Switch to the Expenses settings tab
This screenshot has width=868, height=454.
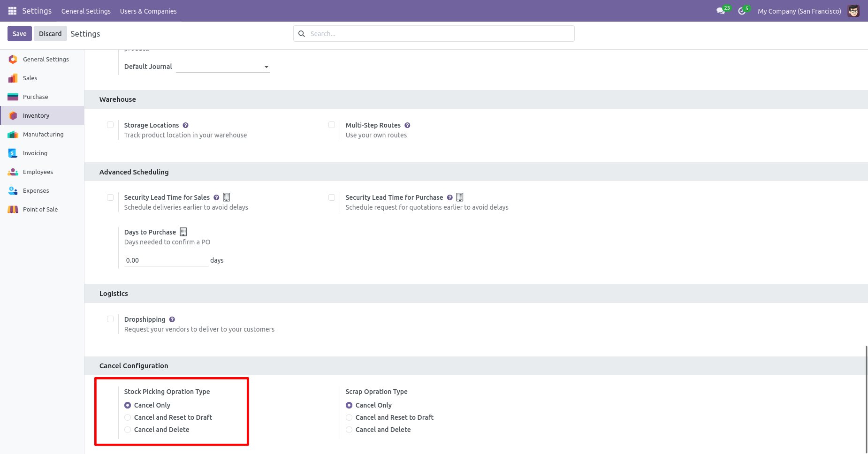[42, 190]
